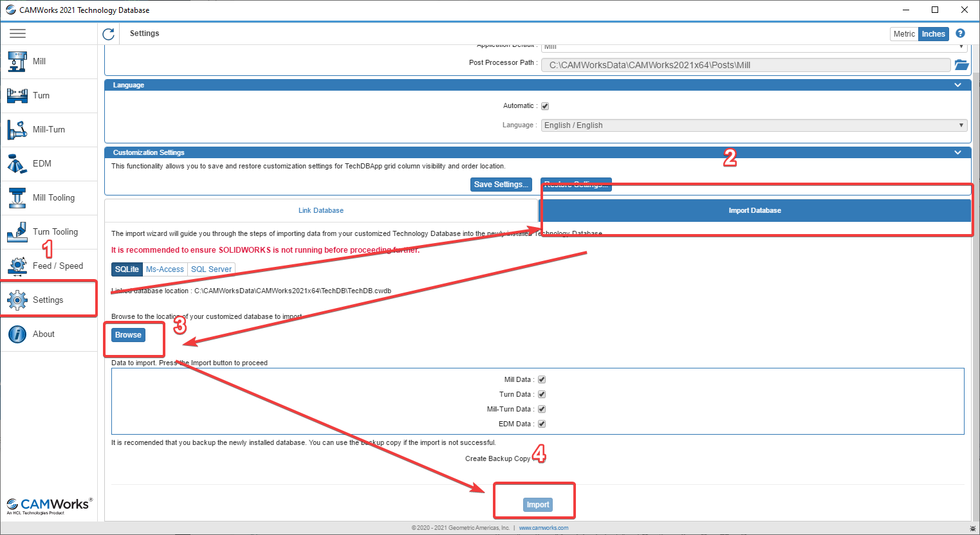Toggle the EDM Data checkbox
980x535 pixels.
(x=542, y=424)
